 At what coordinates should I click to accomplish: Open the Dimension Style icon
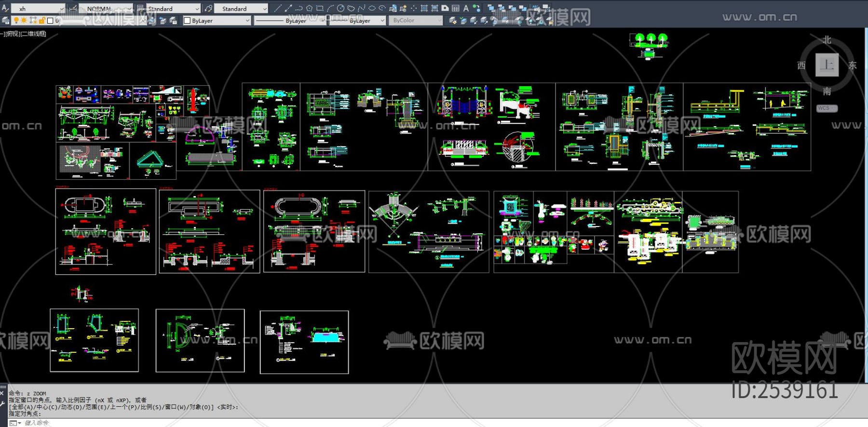73,8
